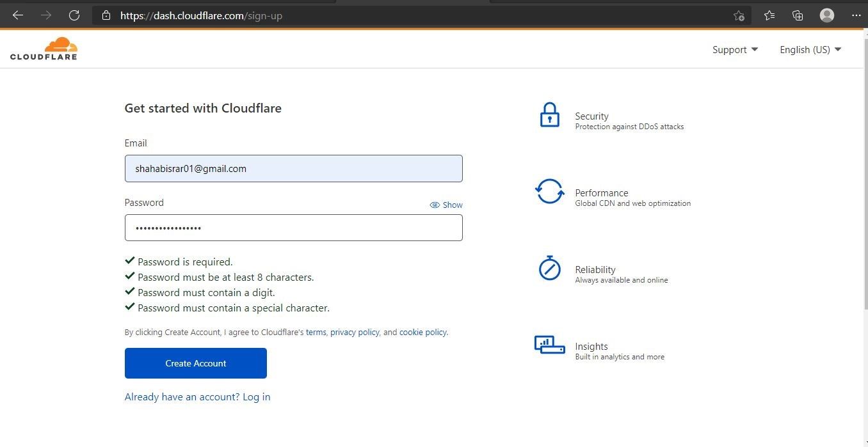Click the Performance globe icon
Viewport: 868px width, 447px height.
point(549,192)
